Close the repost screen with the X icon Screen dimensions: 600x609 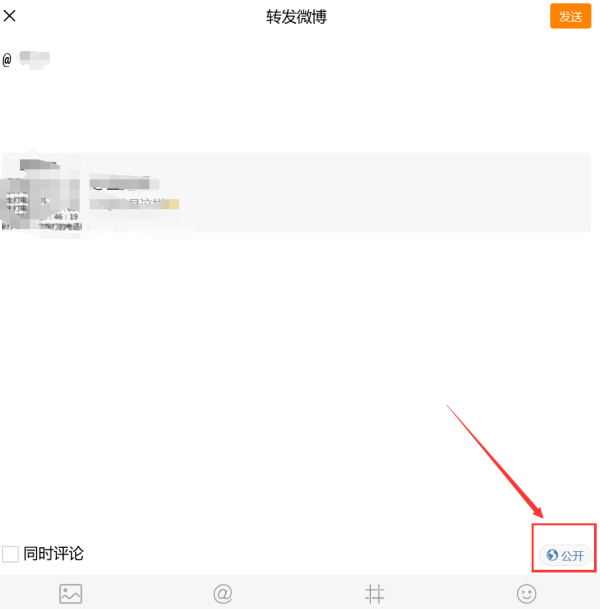click(9, 16)
